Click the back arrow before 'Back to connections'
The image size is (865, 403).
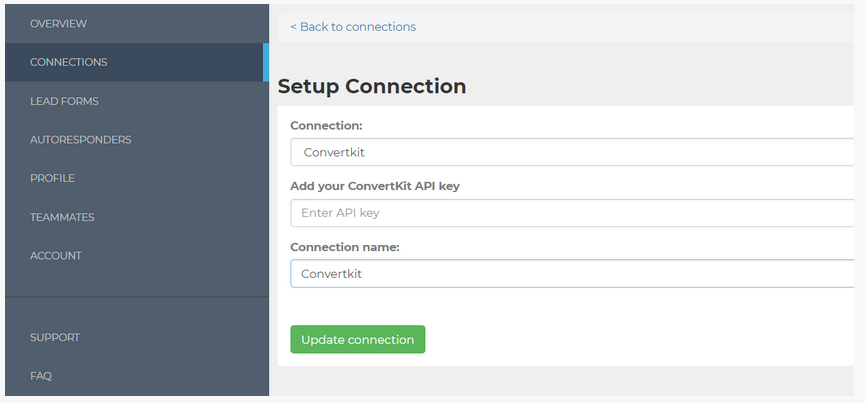(293, 27)
